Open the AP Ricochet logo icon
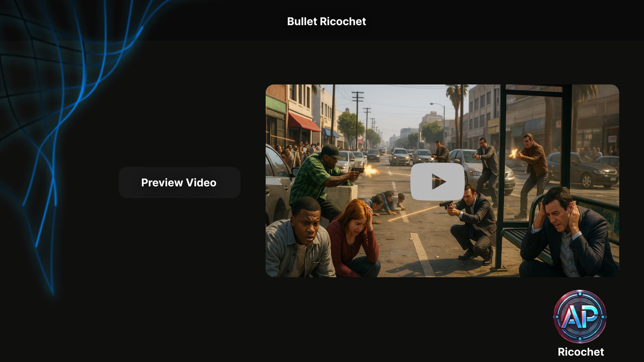Image resolution: width=644 pixels, height=362 pixels. tap(580, 316)
